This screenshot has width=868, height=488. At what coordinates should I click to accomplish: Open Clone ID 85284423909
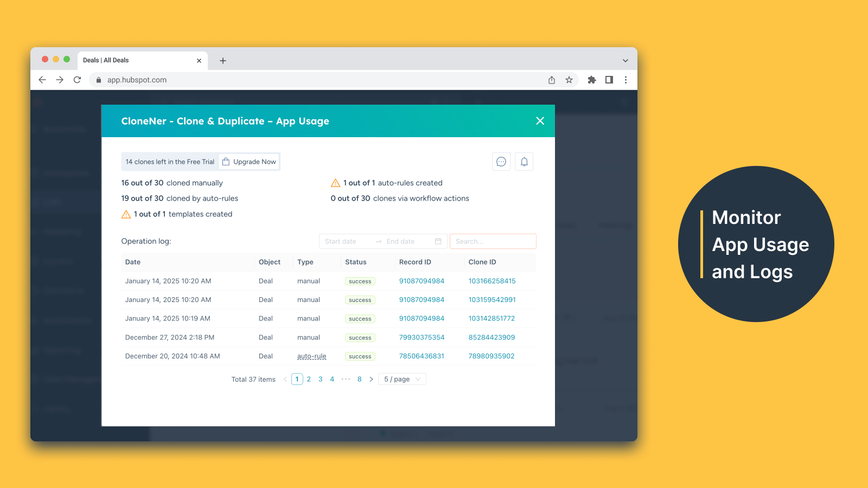coord(492,337)
